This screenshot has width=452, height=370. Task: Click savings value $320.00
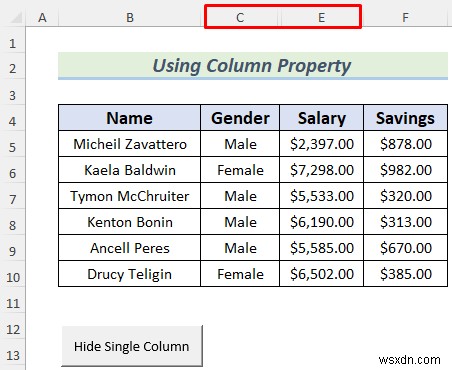point(405,196)
